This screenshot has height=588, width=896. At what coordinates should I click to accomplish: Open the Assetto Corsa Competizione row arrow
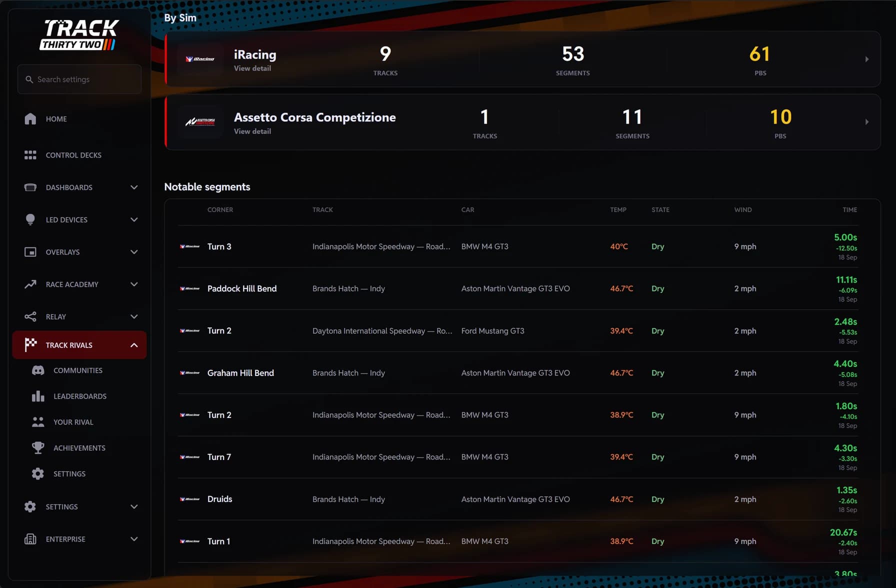point(867,122)
